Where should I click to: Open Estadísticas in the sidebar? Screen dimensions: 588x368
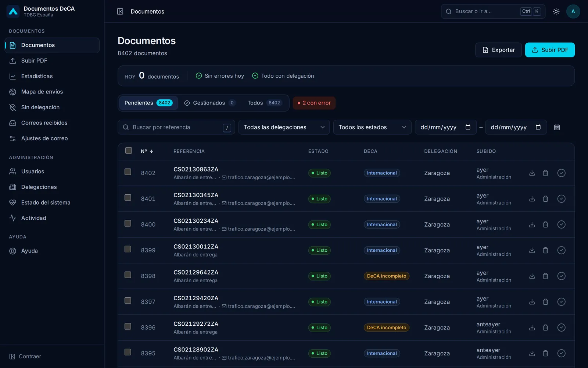coord(52,76)
